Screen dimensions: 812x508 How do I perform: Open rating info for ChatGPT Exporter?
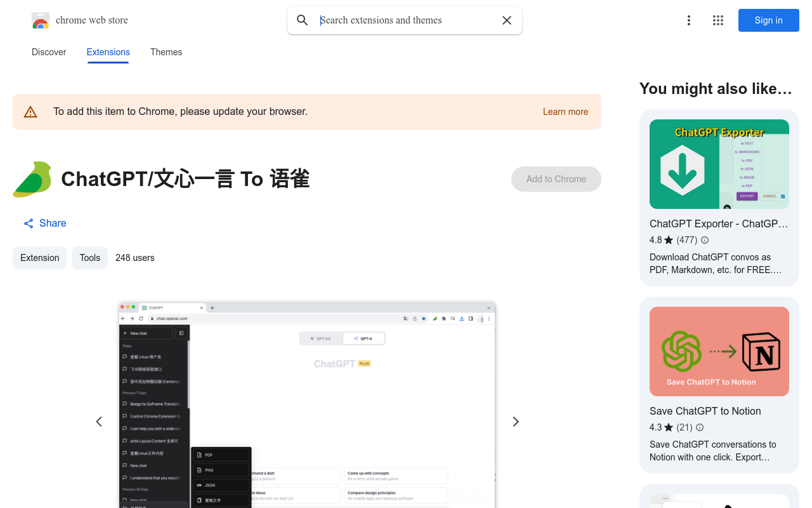[704, 240]
